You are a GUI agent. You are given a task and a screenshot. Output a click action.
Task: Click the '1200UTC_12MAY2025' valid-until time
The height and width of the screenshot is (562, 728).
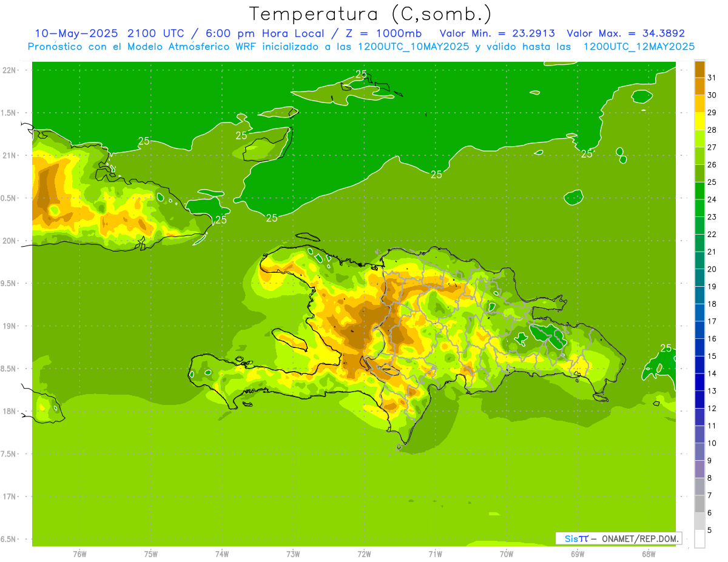[639, 47]
